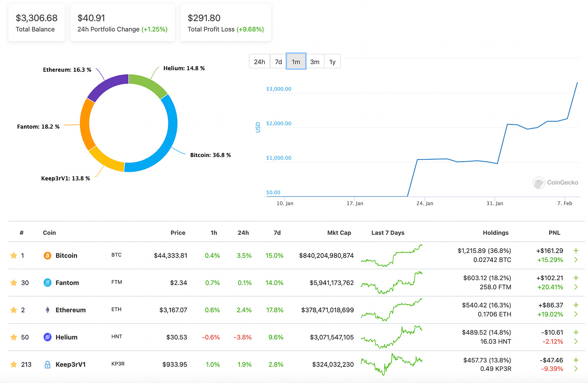
Task: Sort the table by PNL column
Action: coord(554,233)
